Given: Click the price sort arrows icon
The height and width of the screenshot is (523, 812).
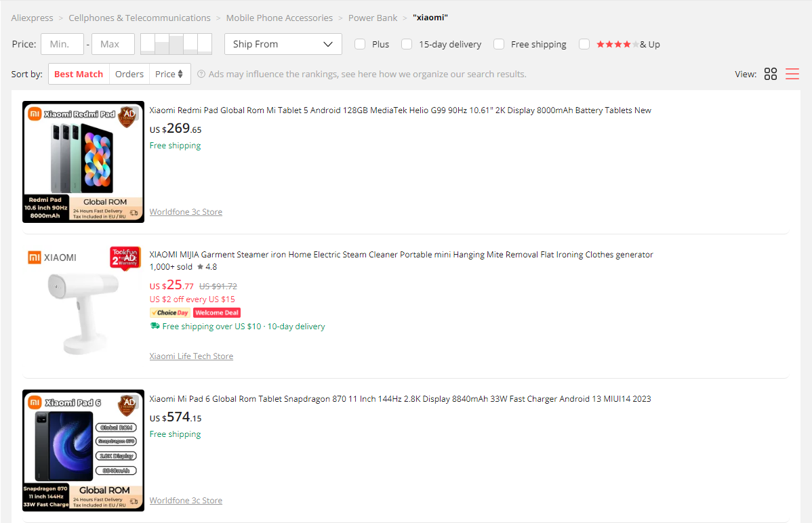Looking at the screenshot, I should click(x=180, y=74).
